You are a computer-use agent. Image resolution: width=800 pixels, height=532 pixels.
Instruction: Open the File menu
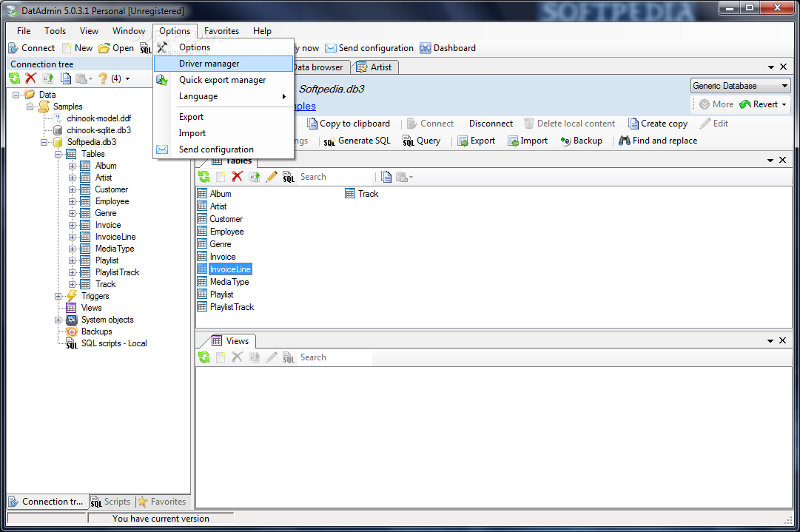[24, 31]
